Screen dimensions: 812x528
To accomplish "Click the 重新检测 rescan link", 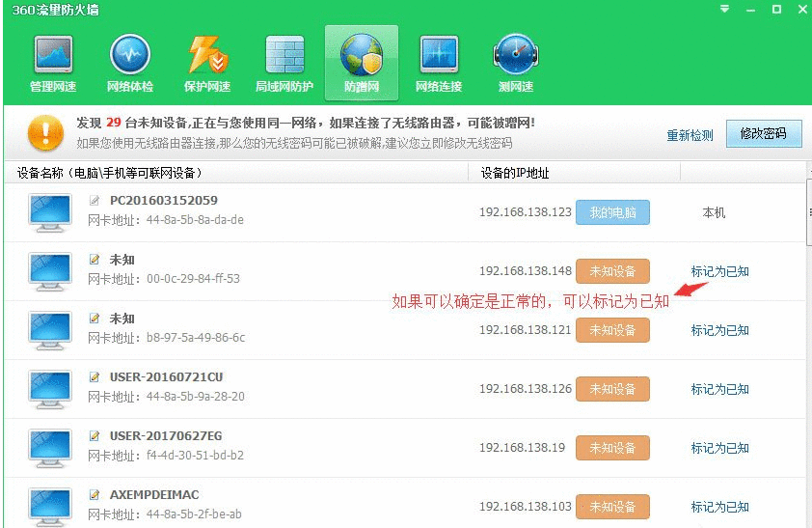I will [690, 135].
